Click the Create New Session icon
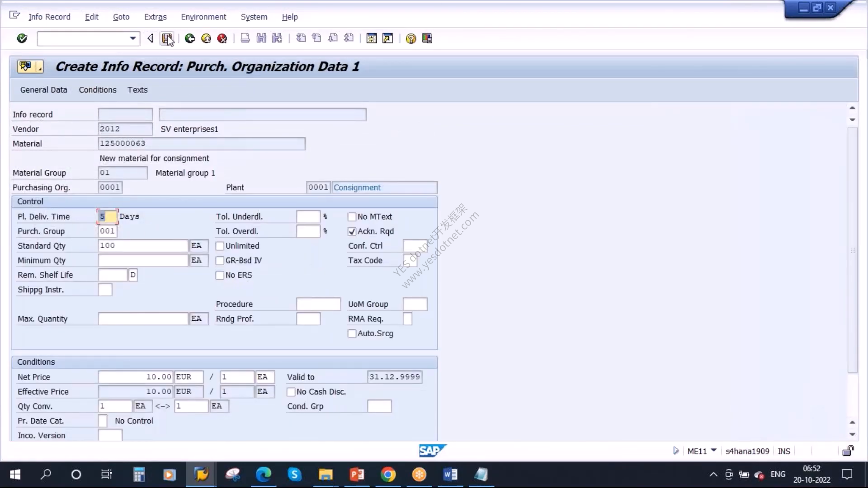The image size is (868, 488). pos(372,38)
